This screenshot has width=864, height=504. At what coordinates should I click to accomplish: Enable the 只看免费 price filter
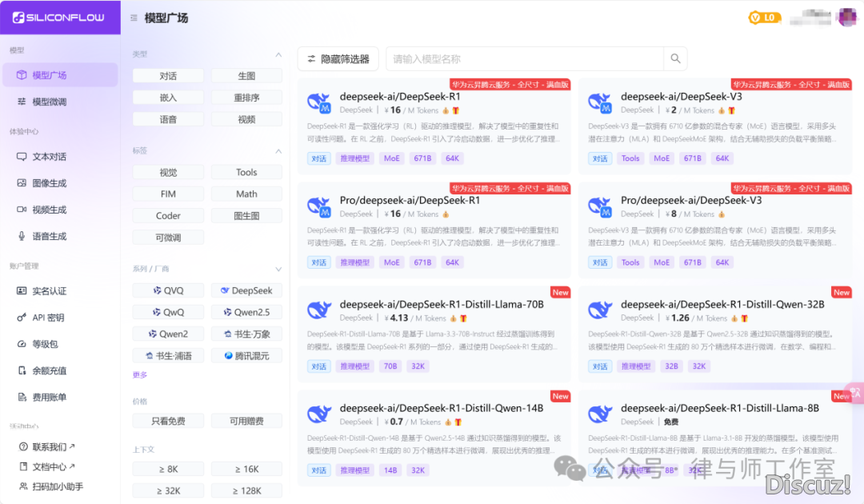[x=168, y=422]
